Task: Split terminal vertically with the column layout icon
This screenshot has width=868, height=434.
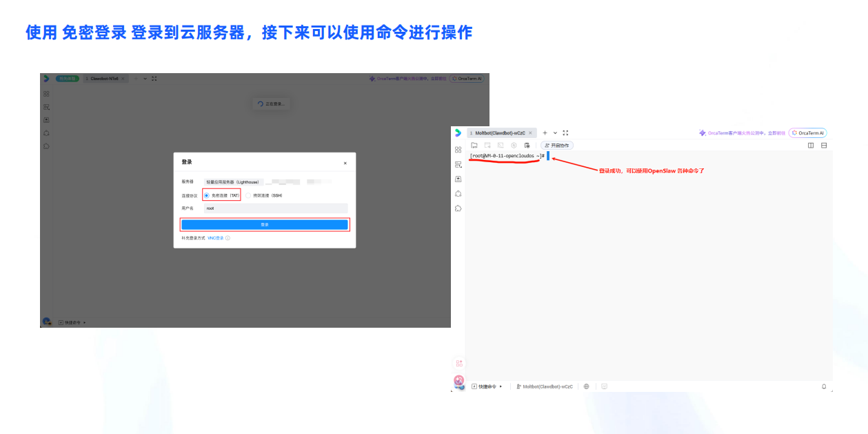Action: click(x=811, y=145)
